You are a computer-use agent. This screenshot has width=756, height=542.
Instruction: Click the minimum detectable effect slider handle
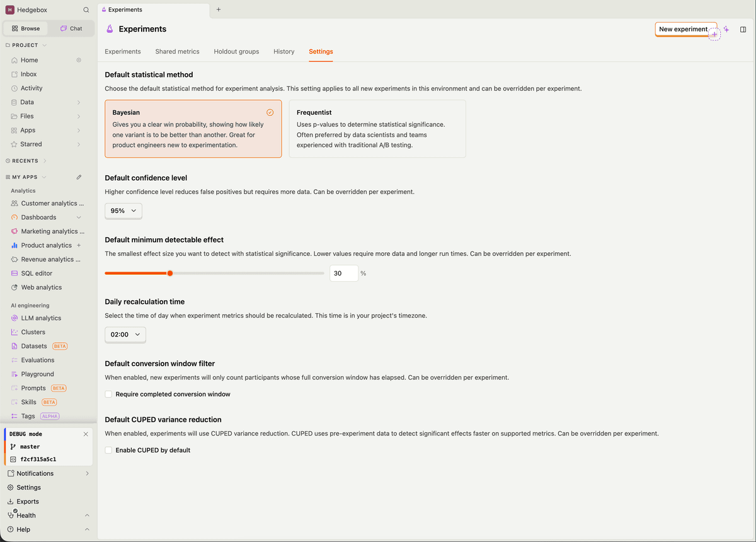170,274
